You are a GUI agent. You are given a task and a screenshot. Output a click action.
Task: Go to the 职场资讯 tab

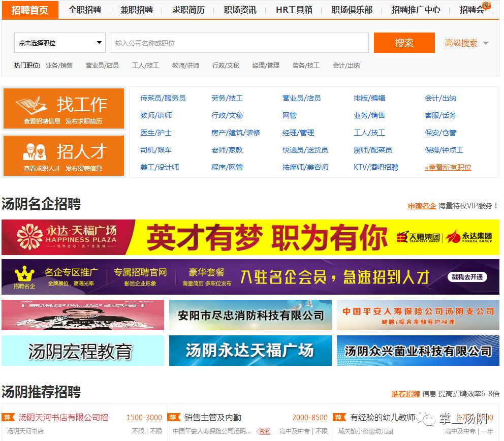(x=240, y=10)
